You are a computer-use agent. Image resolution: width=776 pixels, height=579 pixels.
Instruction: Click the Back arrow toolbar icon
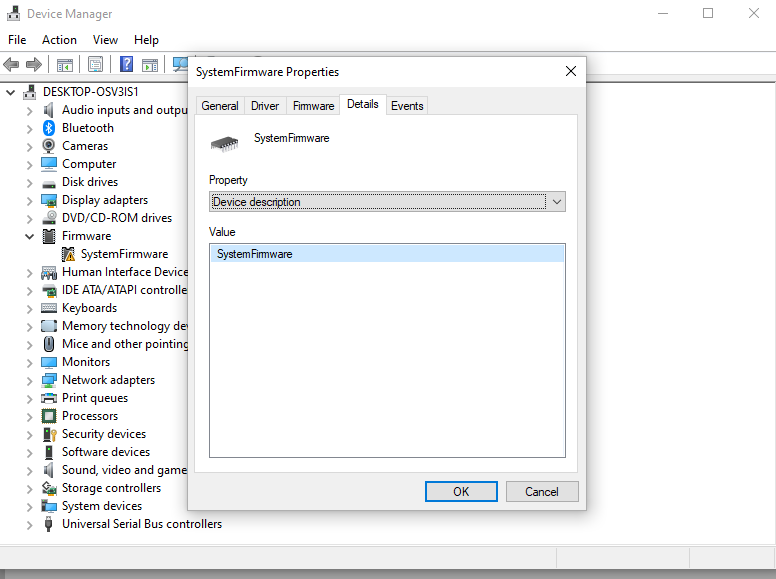pos(11,65)
